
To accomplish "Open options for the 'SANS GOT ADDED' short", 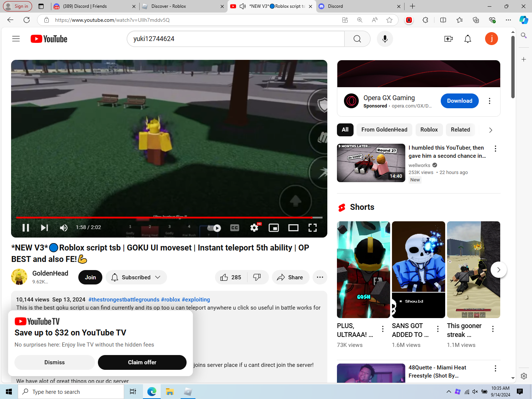I will point(438,329).
